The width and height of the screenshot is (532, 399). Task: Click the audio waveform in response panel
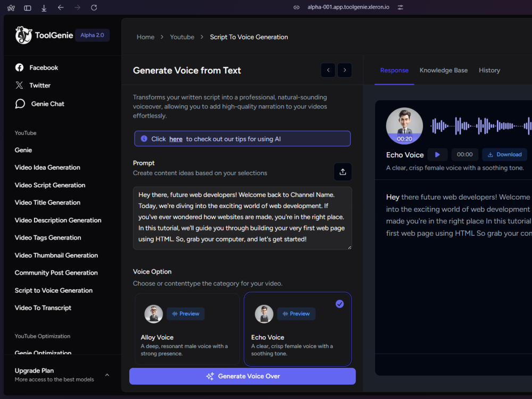pyautogui.click(x=481, y=126)
